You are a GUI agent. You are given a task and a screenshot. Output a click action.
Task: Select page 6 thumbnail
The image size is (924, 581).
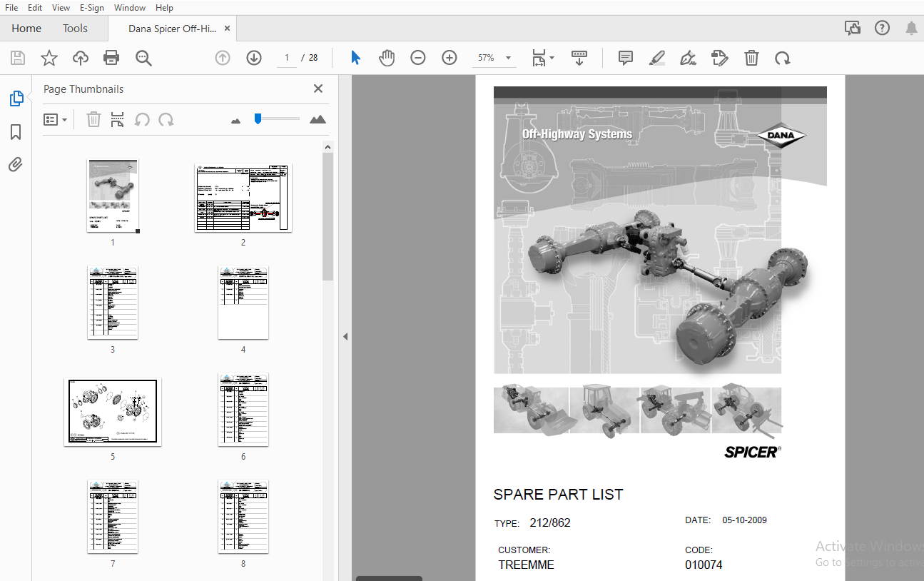coord(243,410)
